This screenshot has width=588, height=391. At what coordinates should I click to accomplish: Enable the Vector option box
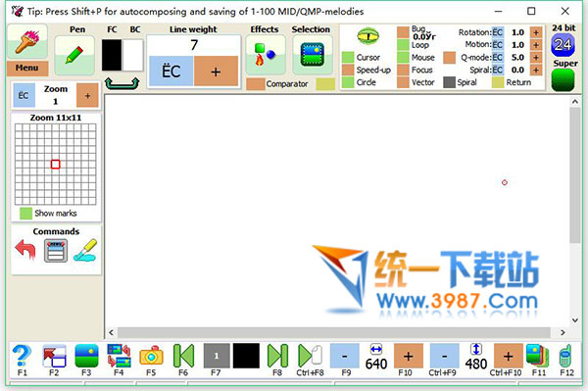(x=403, y=82)
